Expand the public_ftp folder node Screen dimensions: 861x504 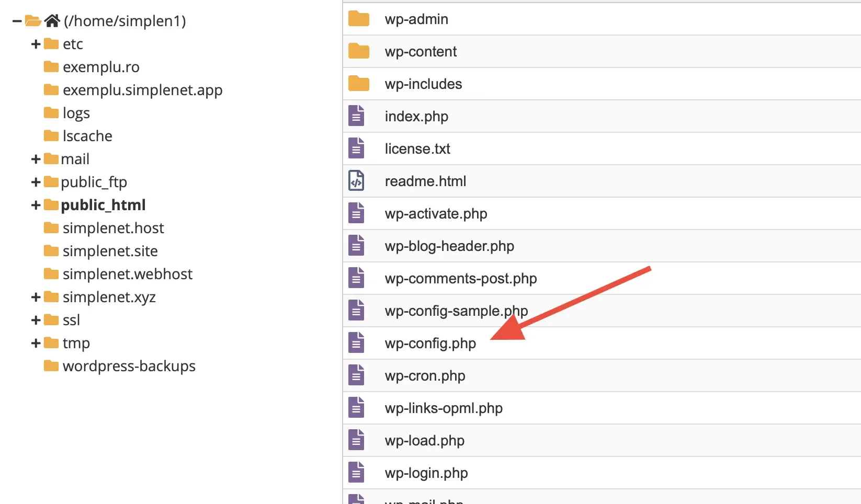36,182
